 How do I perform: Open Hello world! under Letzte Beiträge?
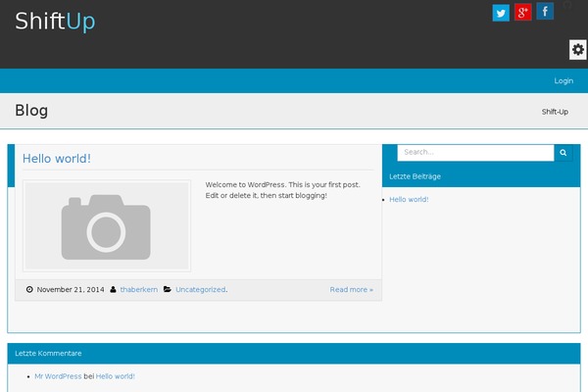coord(409,200)
